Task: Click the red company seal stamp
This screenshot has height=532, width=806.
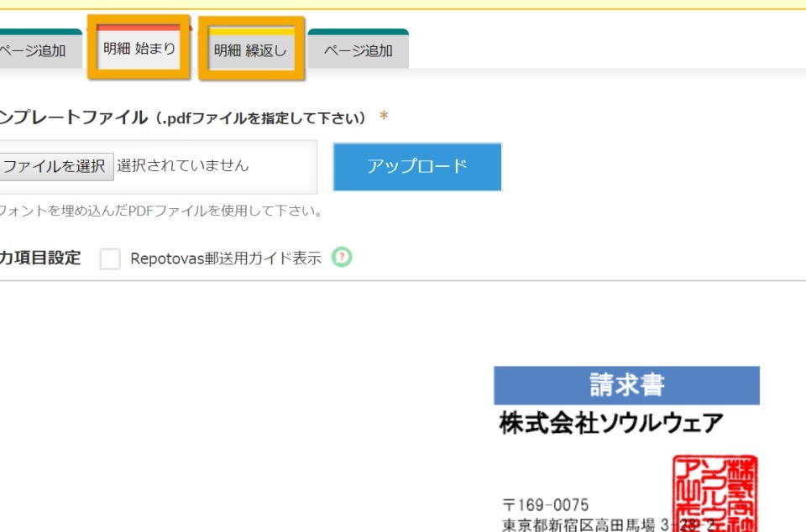Action: [715, 493]
